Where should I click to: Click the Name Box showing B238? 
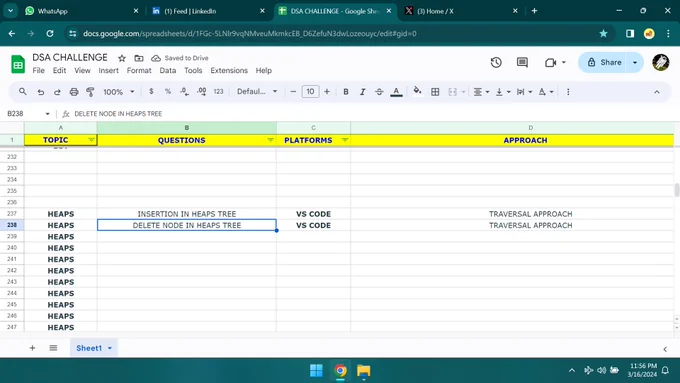coord(28,114)
